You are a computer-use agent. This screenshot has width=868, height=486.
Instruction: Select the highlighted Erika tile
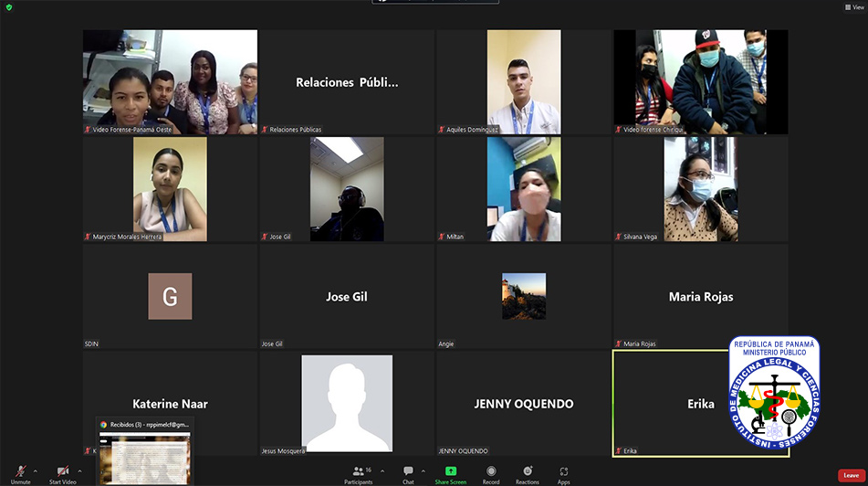tap(701, 404)
